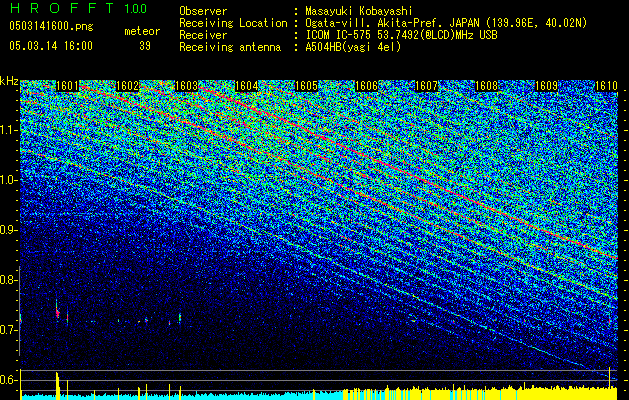Click the 0.8 frequency axis label

(8, 280)
